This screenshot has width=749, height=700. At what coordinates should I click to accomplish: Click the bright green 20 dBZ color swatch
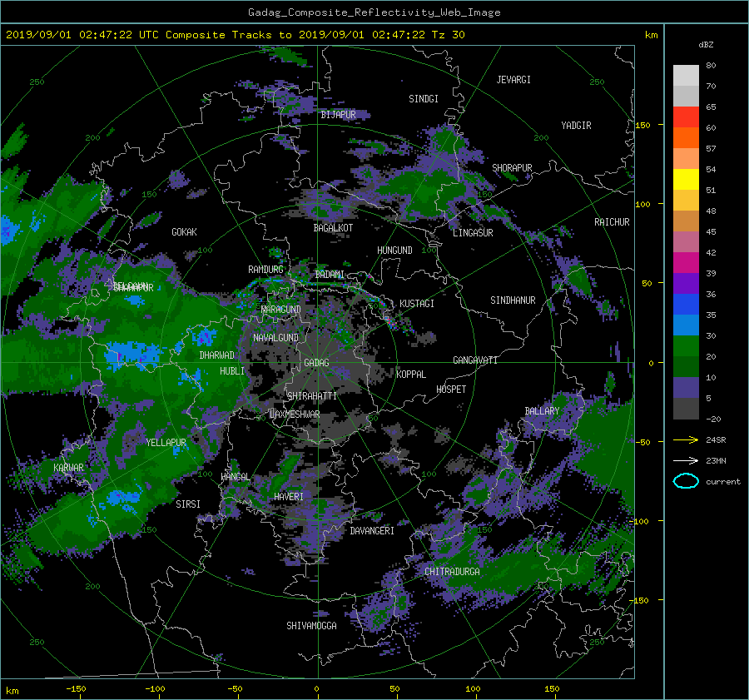click(x=686, y=346)
